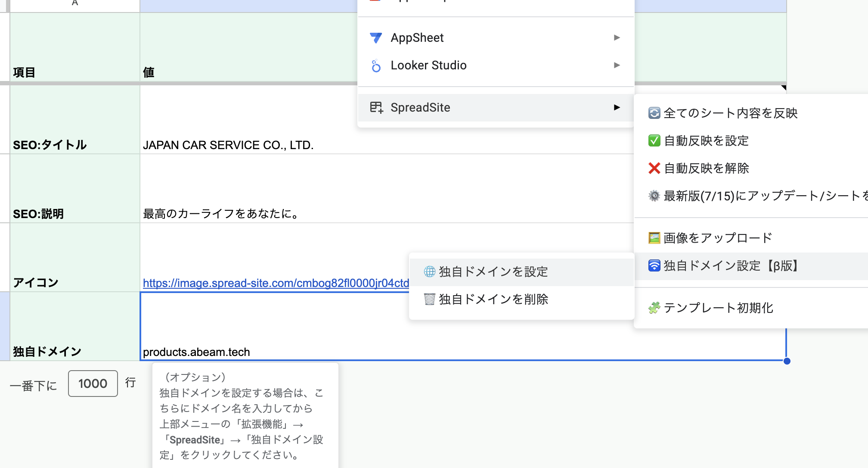Select the 項目 header cell

click(x=75, y=47)
